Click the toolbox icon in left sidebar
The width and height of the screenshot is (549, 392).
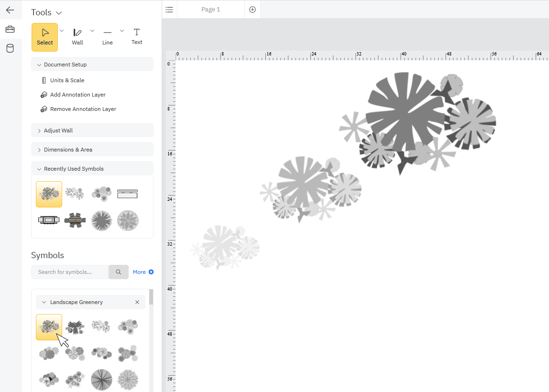(x=11, y=29)
